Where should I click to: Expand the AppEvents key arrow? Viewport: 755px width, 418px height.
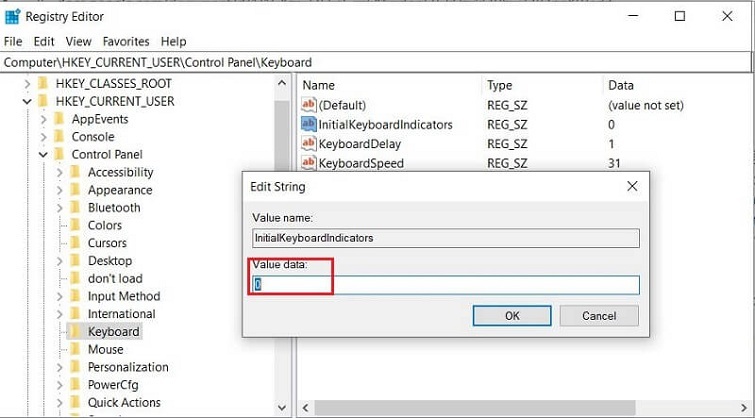(x=43, y=119)
